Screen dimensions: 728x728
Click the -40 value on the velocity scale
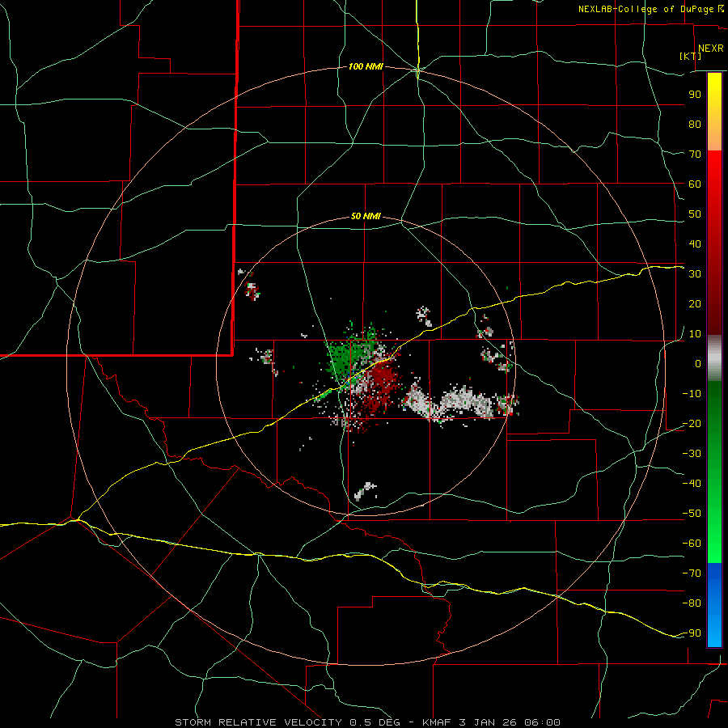click(692, 484)
